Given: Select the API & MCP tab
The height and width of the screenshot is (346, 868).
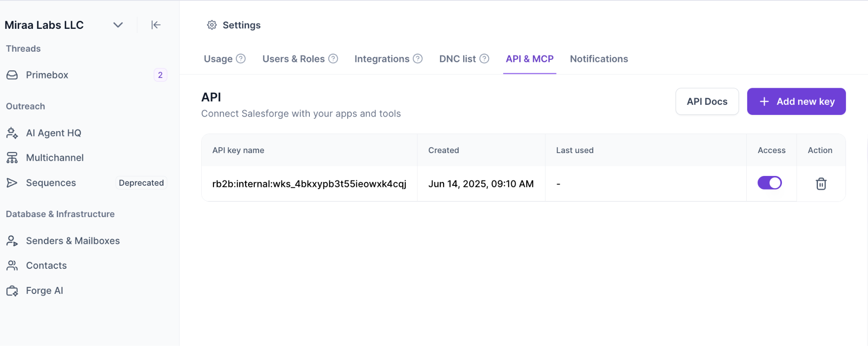Looking at the screenshot, I should point(530,59).
